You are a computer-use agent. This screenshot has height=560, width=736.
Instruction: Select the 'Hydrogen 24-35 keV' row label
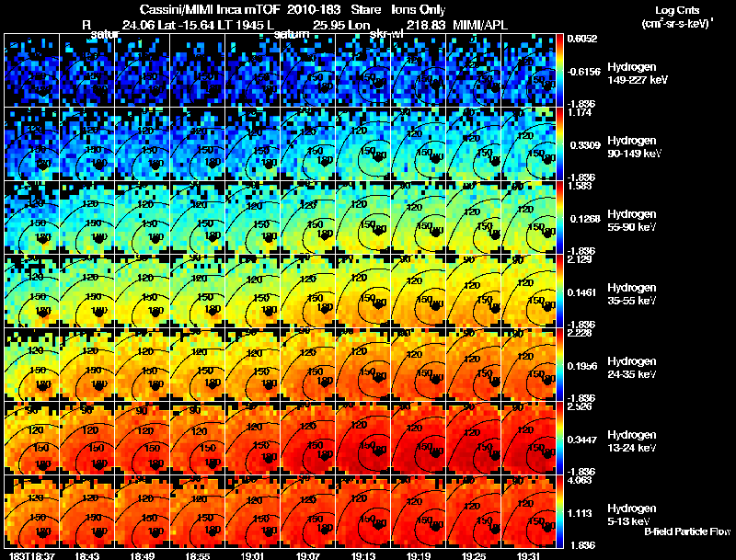(632, 368)
